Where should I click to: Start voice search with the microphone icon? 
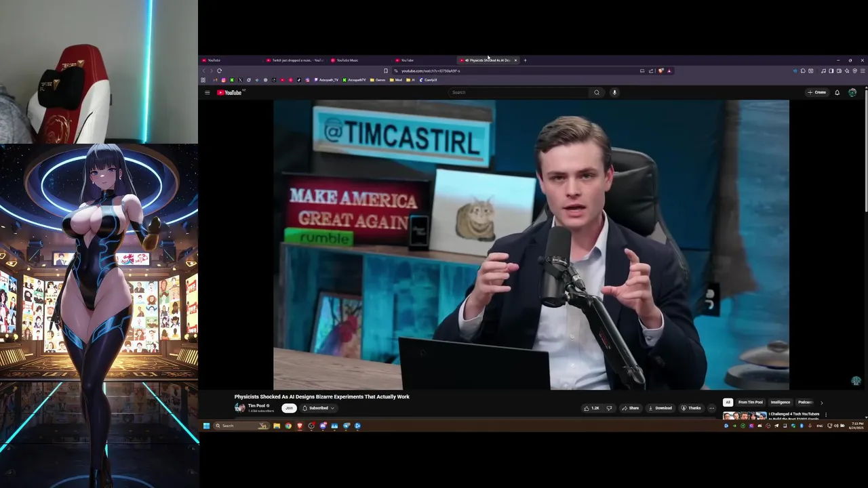pyautogui.click(x=614, y=92)
